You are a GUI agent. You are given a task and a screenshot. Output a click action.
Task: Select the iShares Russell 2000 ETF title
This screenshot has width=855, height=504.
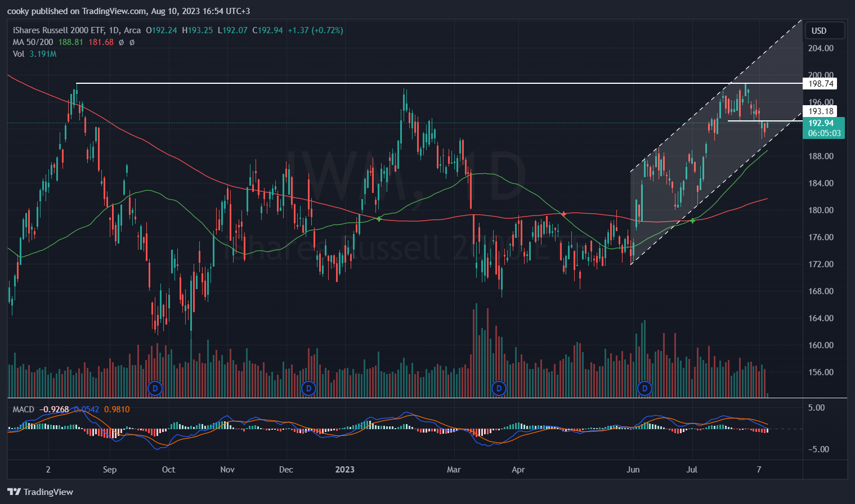pos(58,30)
